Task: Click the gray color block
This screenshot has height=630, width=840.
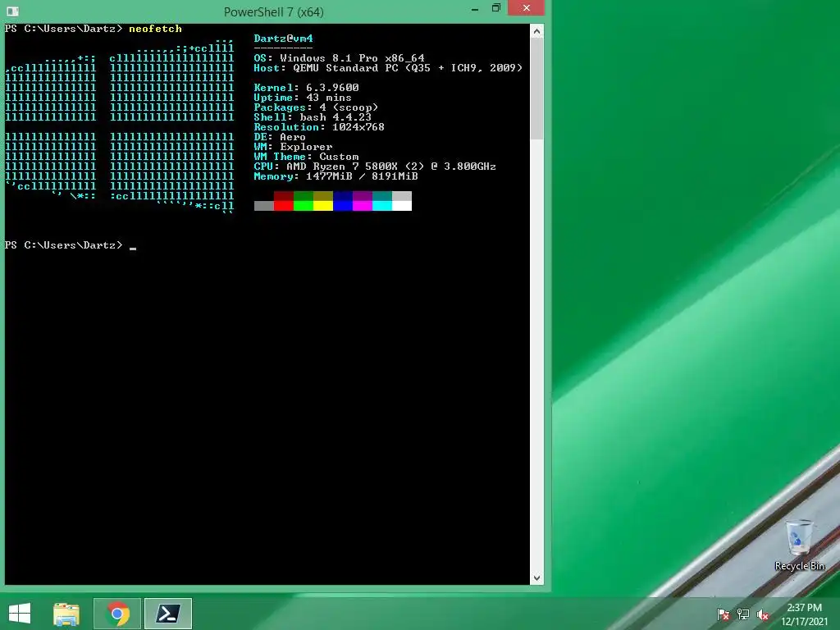Action: click(263, 206)
